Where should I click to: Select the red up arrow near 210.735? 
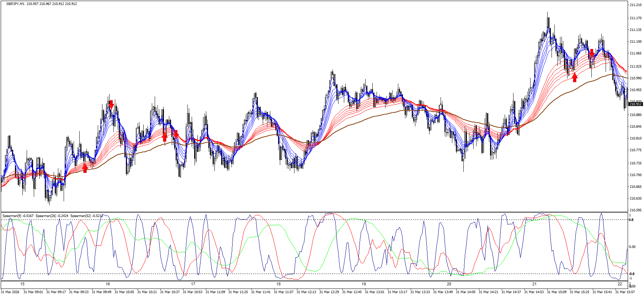click(85, 168)
